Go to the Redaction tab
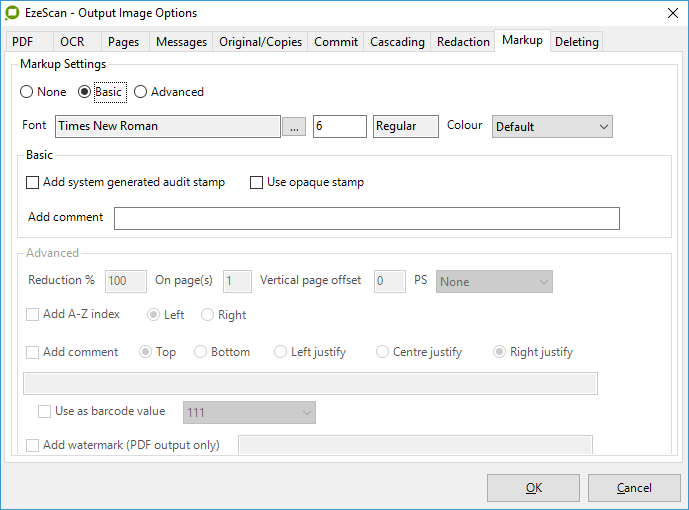Screen dimensions: 689x510 click(463, 42)
